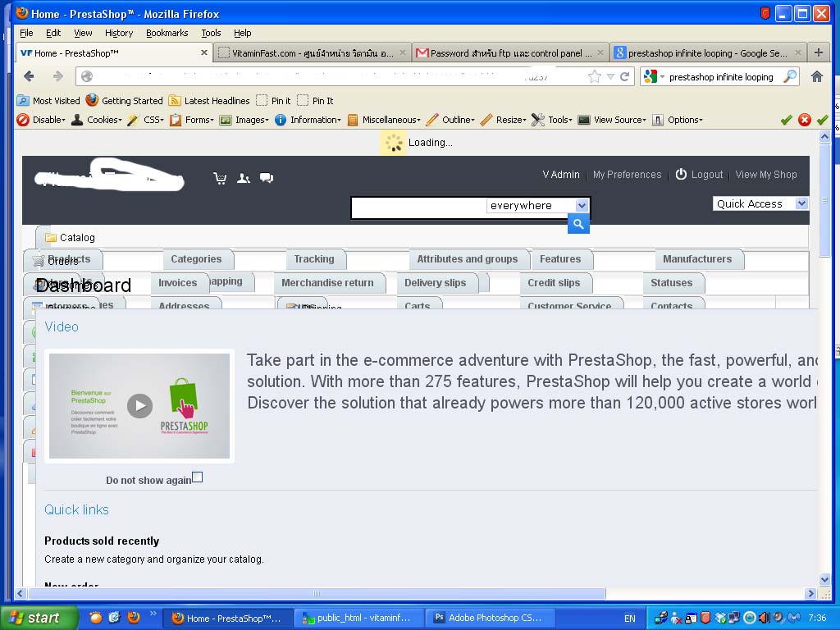
Task: Open the Help menu
Action: [x=242, y=33]
